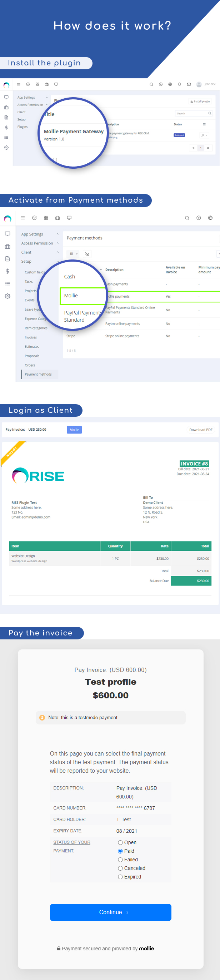Click search magnifier in Plugins screenshot top bar
Screen dimensions: 220x980
tap(151, 84)
